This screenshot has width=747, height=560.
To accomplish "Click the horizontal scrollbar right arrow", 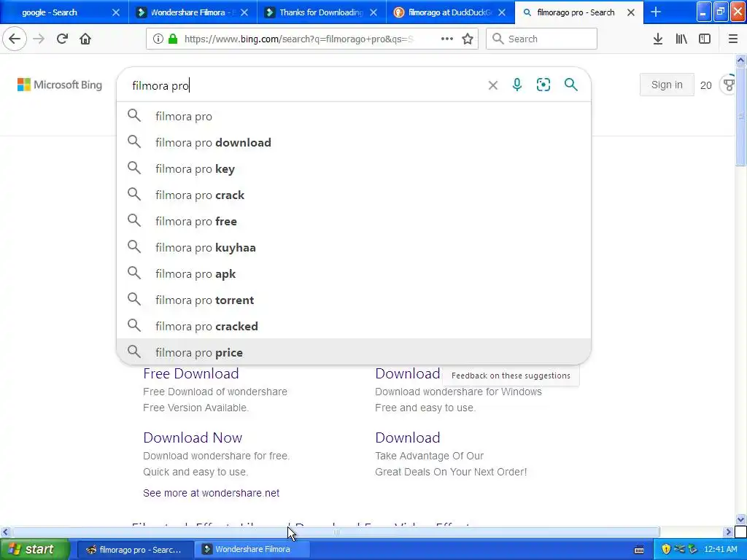I will tap(728, 532).
